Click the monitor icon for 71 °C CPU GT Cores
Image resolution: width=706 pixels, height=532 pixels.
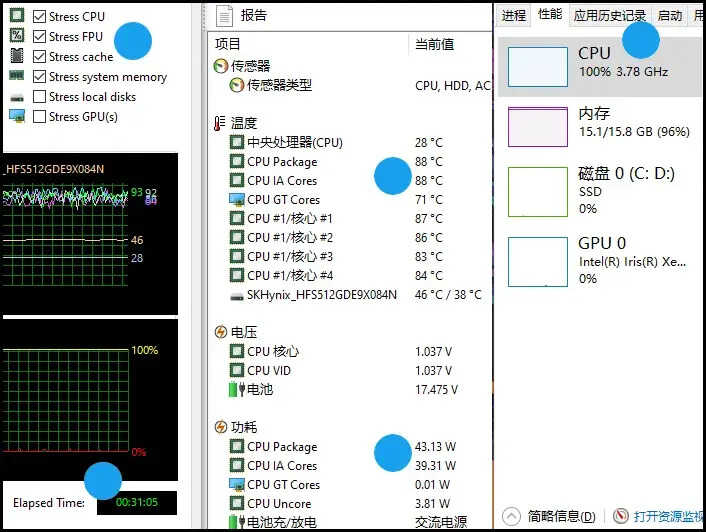[x=237, y=199]
